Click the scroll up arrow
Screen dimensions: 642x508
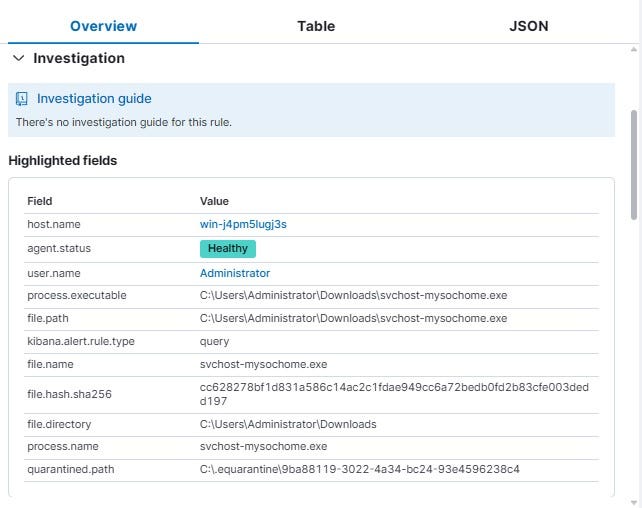(633, 50)
